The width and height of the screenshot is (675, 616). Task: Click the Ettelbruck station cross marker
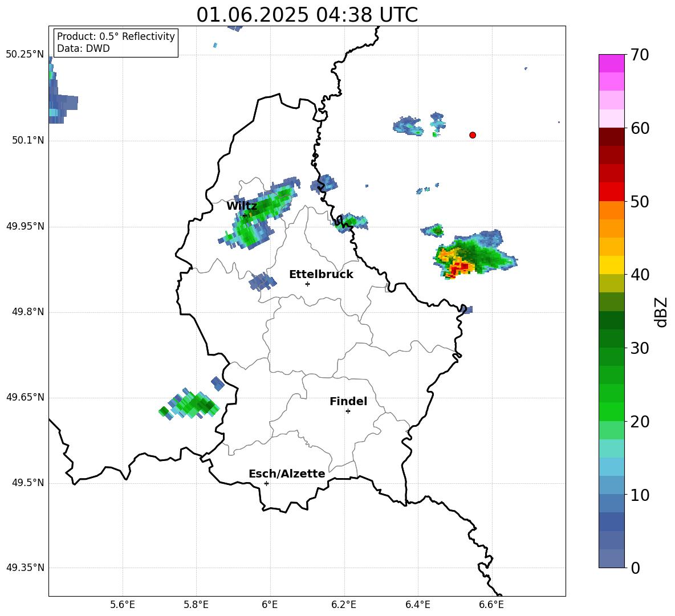[x=307, y=284]
